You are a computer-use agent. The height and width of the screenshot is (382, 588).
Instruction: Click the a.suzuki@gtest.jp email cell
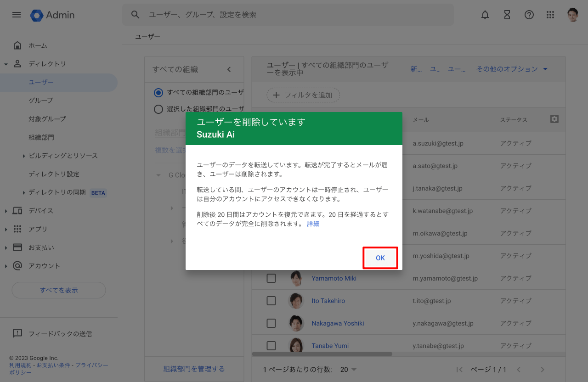point(438,143)
